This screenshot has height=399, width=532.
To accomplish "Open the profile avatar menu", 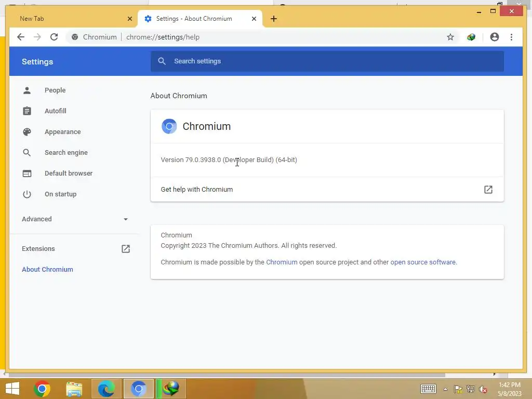I will [x=495, y=37].
